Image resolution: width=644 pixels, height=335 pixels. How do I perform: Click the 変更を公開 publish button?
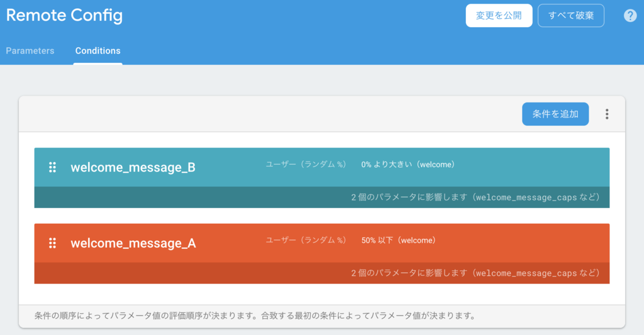(499, 16)
